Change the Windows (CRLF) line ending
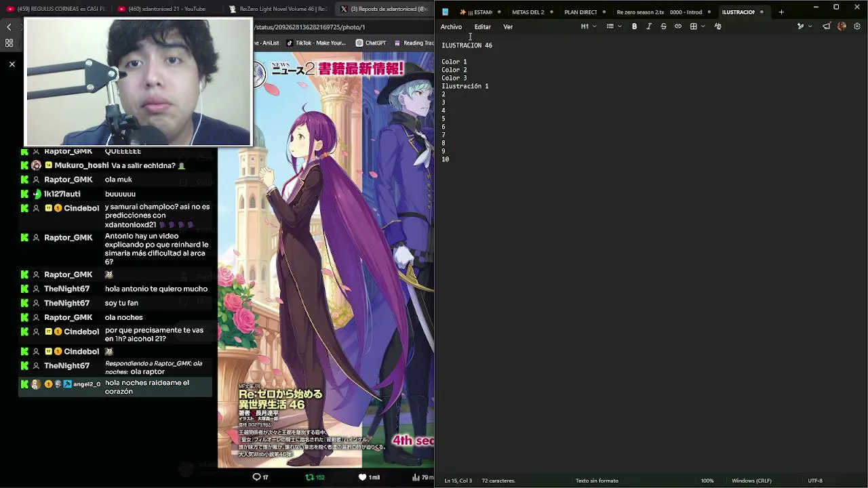The width and height of the screenshot is (868, 488). click(751, 481)
